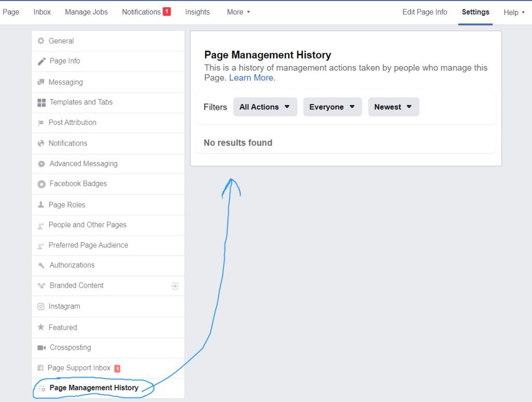Open Notifications settings in the sidebar
This screenshot has width=532, height=402.
(108, 144)
